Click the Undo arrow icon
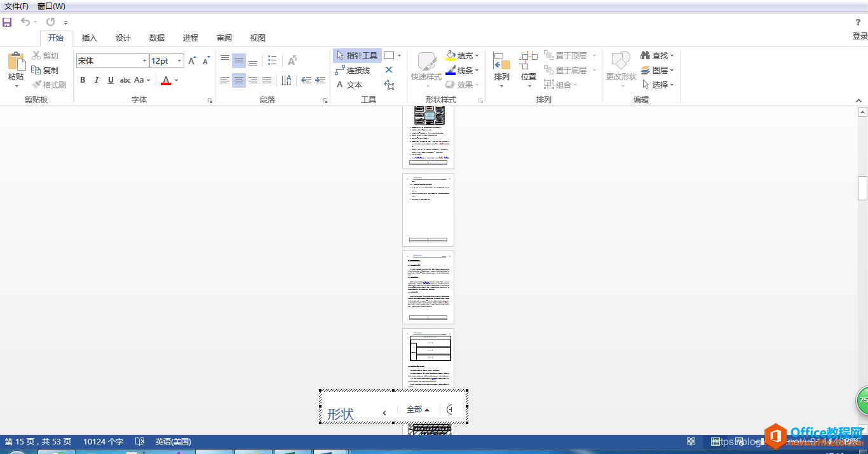Image resolution: width=868 pixels, height=454 pixels. click(x=25, y=22)
